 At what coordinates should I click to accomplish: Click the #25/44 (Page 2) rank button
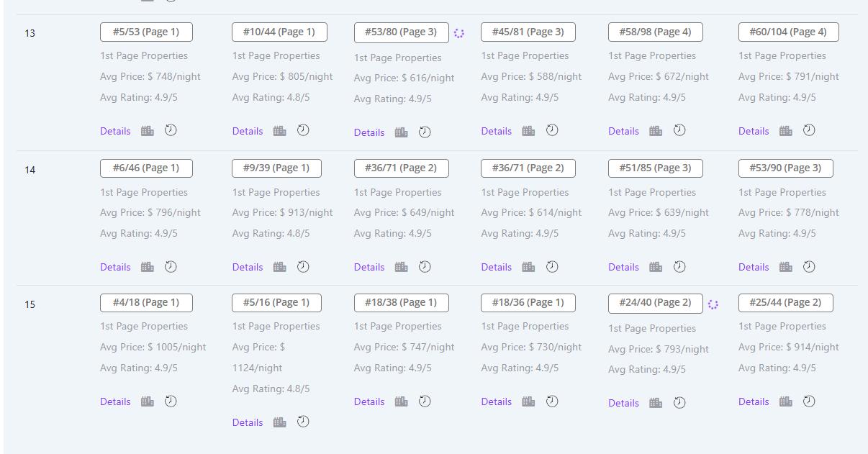(785, 302)
